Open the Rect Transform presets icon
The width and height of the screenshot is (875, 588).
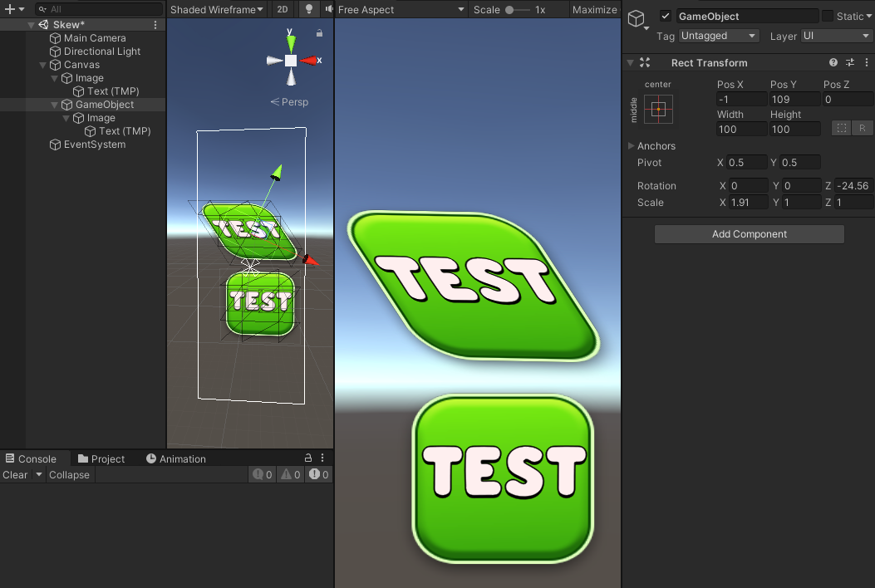click(849, 62)
